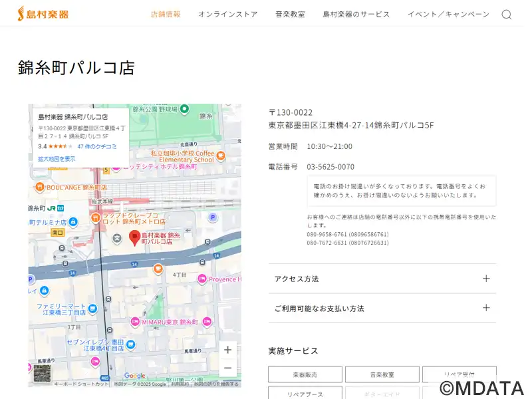Viewport: 532px width, 399px height.
Task: Open イベント／キャンペーン menu item
Action: tap(448, 14)
